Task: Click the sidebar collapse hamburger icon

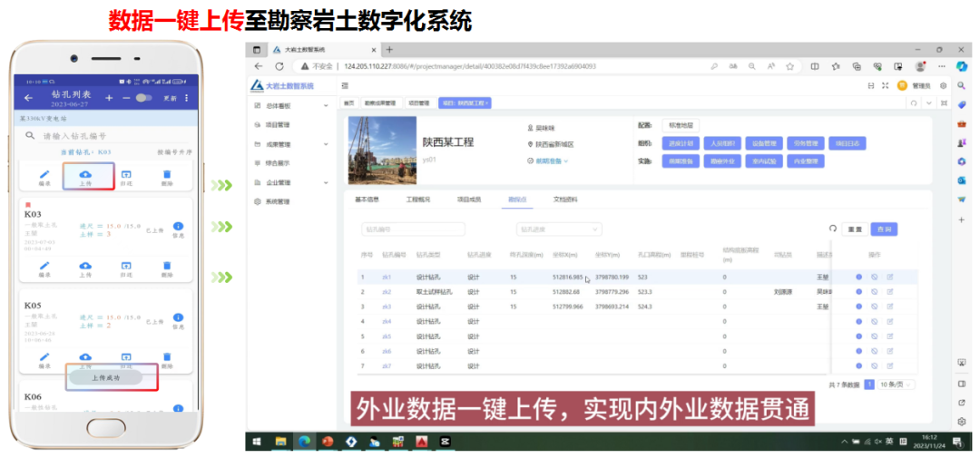Action: tap(345, 85)
